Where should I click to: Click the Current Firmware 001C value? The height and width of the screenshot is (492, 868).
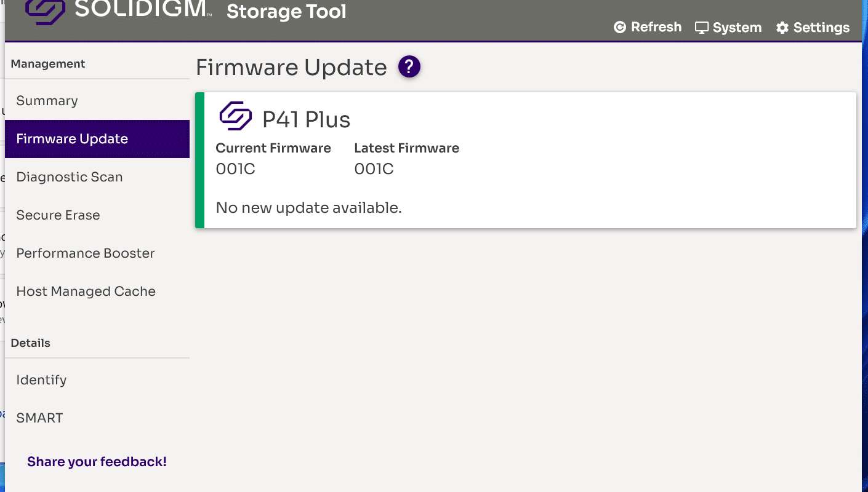[235, 169]
